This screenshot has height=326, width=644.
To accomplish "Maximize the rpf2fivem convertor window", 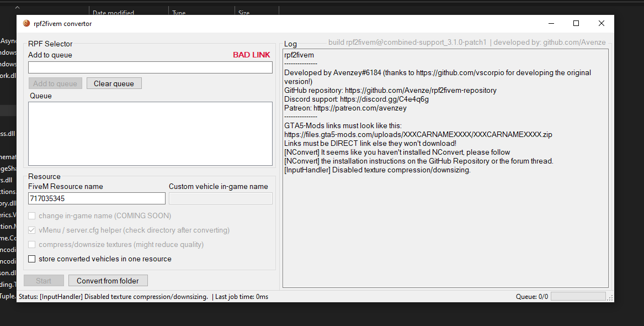I will (x=576, y=23).
